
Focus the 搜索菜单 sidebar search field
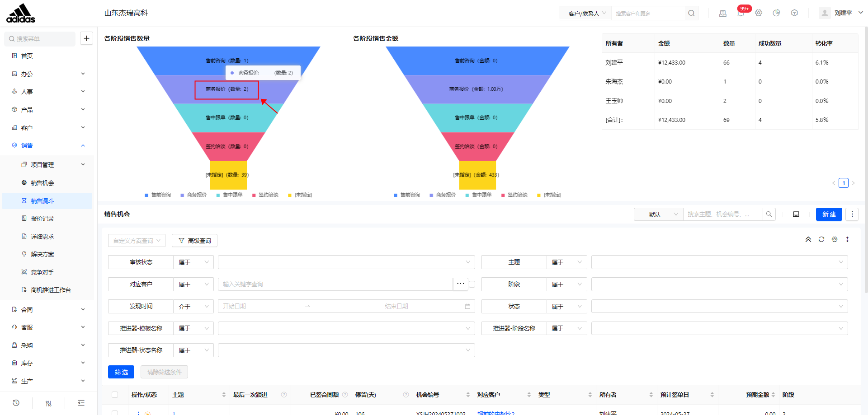click(x=40, y=39)
